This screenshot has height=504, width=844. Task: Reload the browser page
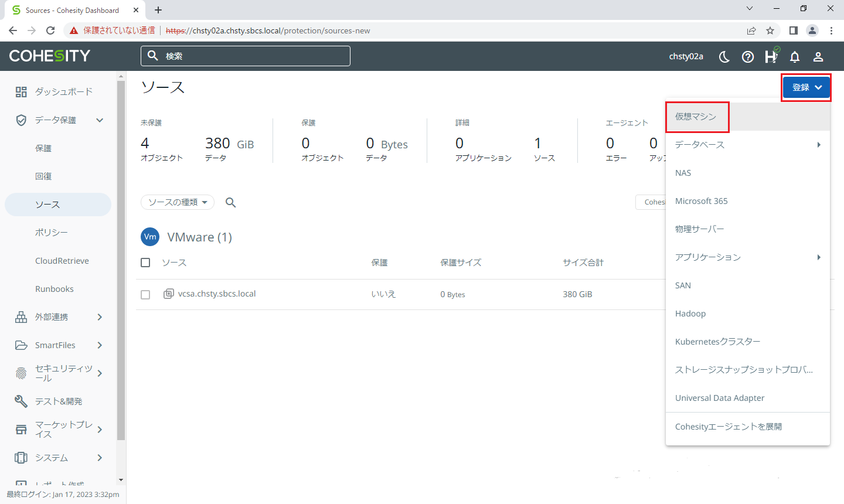tap(50, 30)
